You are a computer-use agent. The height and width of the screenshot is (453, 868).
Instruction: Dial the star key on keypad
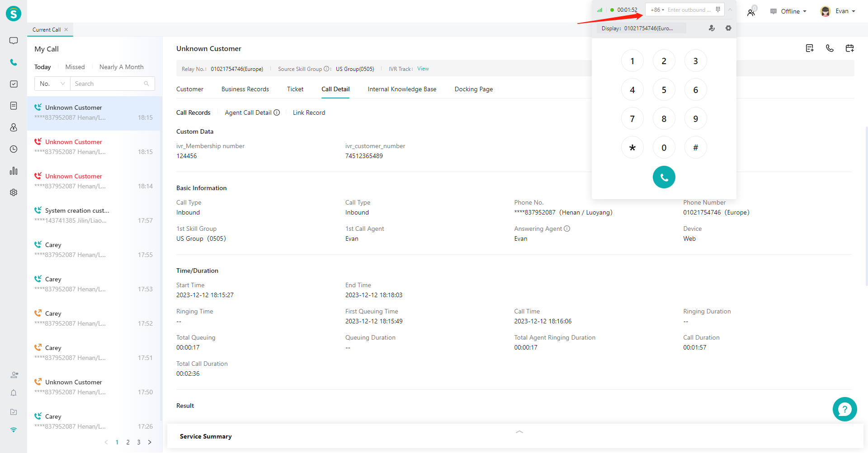tap(632, 148)
